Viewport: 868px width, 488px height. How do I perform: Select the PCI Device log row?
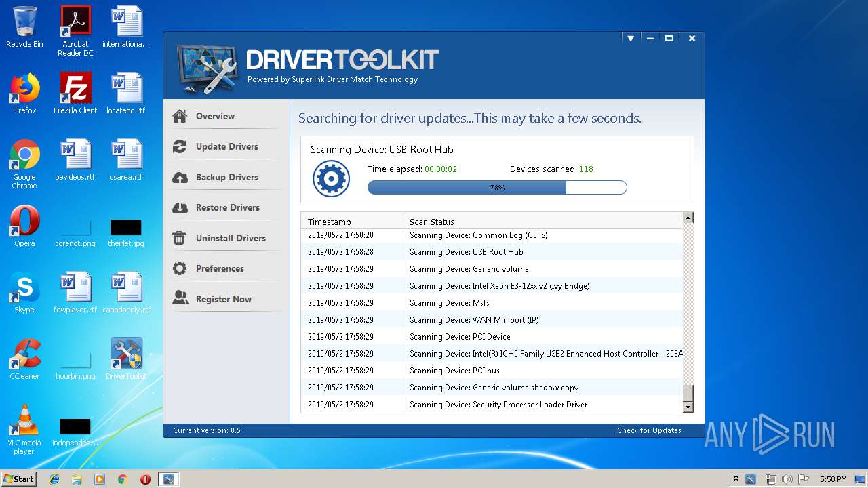tap(492, 337)
